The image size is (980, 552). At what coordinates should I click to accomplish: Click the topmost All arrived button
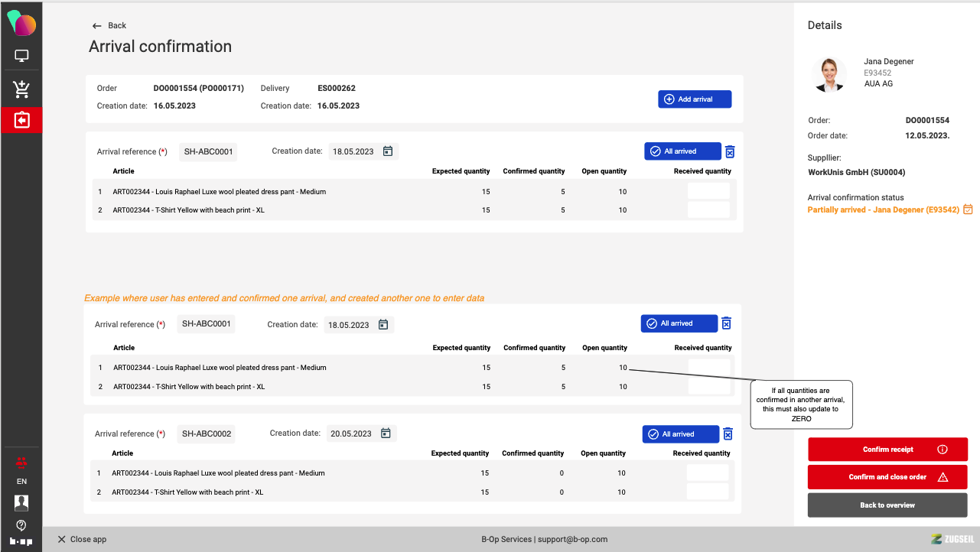682,151
